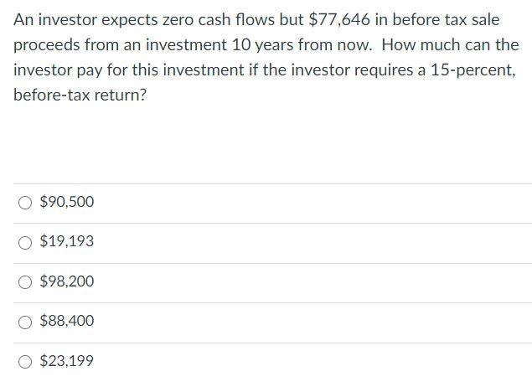Click the $23,199 answer label text
This screenshot has height=392, width=532.
66,361
